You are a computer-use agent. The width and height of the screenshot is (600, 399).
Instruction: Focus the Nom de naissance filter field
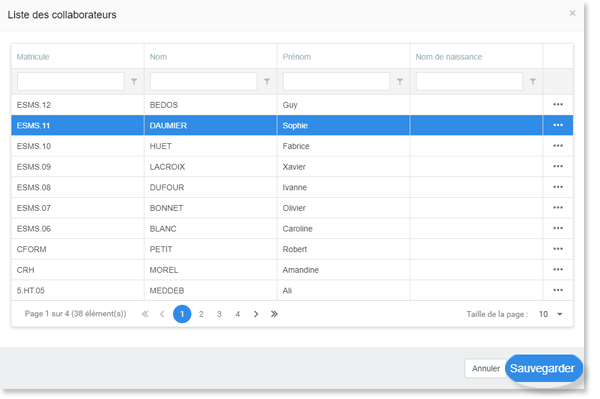tap(469, 81)
